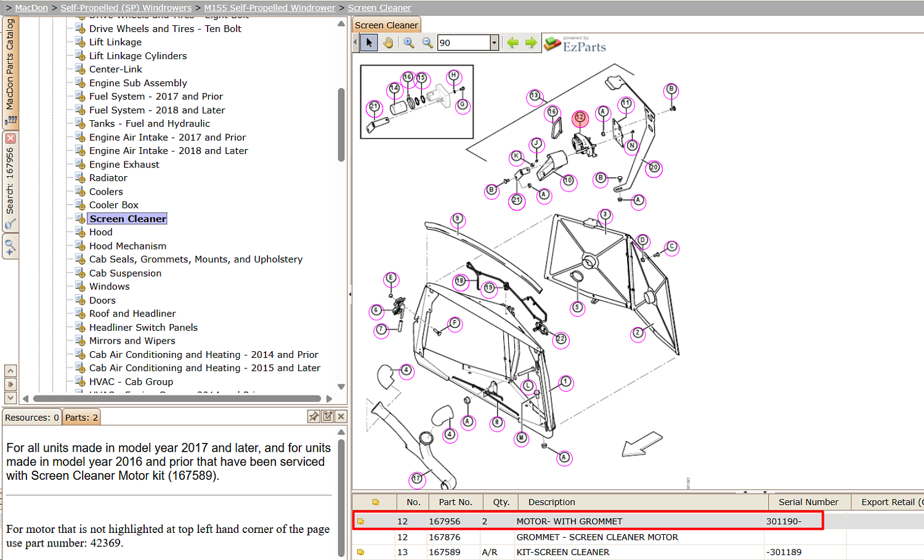
Task: Select the arrow pointer tool
Action: pos(369,43)
